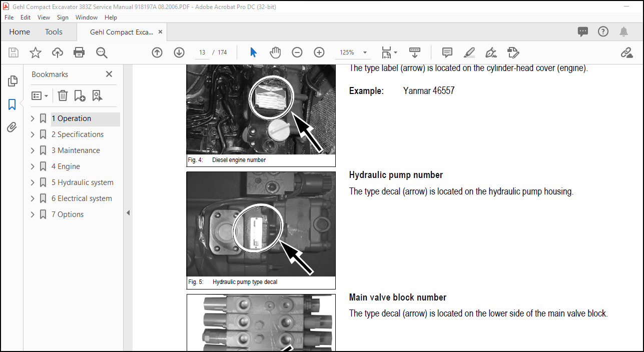Add the document to favorites with the star
This screenshot has width=644, height=352.
(36, 52)
